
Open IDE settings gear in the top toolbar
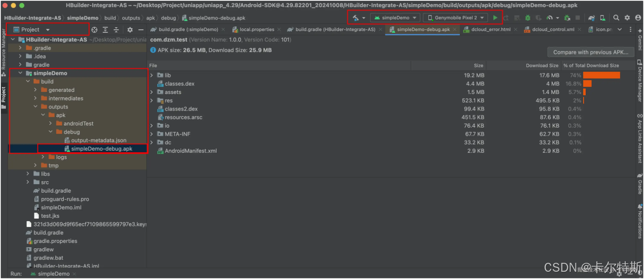[x=627, y=18]
